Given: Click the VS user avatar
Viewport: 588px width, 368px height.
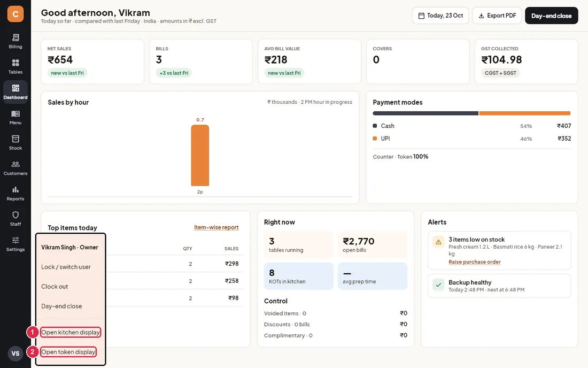Looking at the screenshot, I should 16,354.
